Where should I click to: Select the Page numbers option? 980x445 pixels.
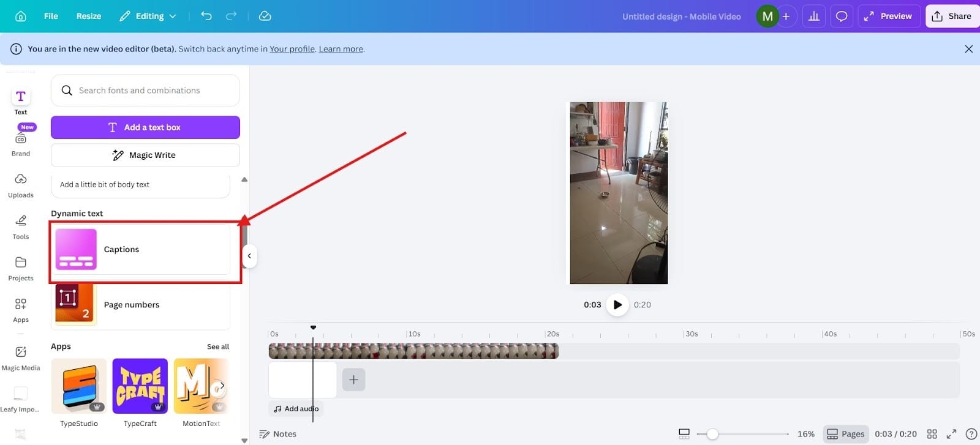[x=140, y=305]
